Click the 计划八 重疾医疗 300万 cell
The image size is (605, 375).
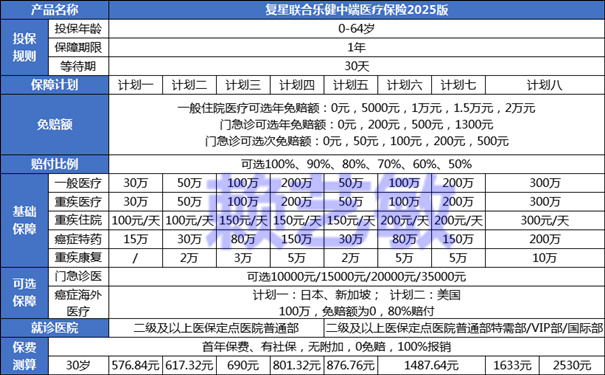click(544, 202)
